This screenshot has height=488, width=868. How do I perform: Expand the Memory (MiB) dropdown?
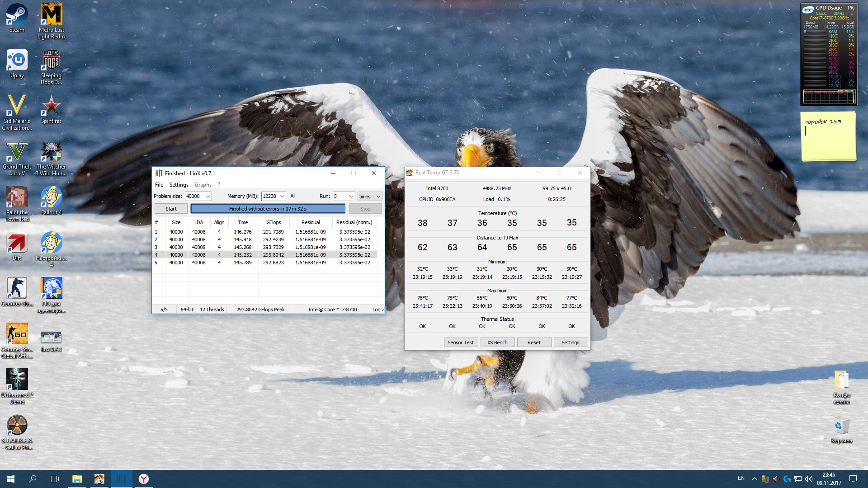click(x=282, y=197)
